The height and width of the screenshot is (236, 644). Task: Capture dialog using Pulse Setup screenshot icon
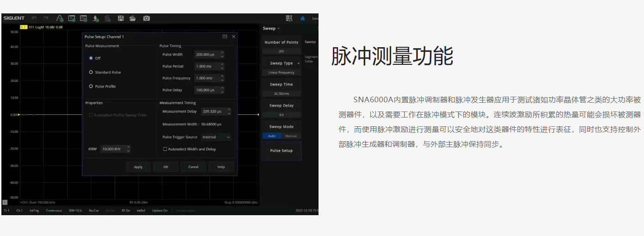click(225, 37)
